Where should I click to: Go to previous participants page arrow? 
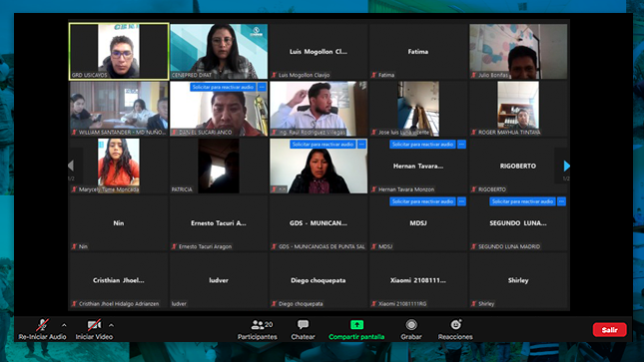coord(71,166)
